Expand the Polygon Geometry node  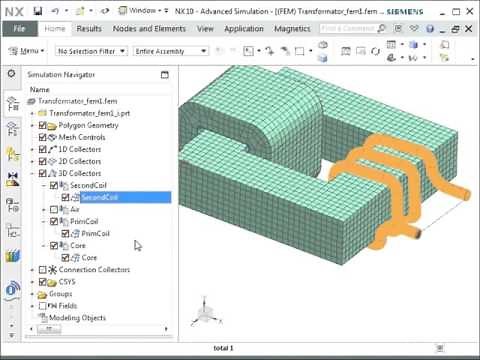click(x=32, y=125)
